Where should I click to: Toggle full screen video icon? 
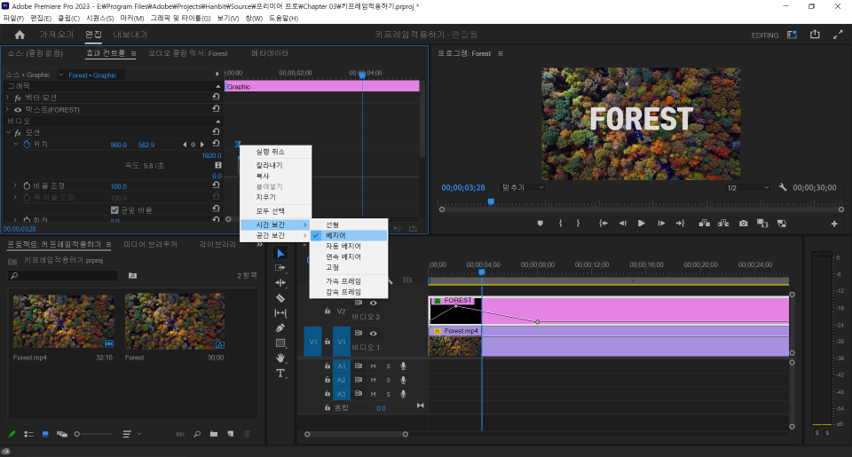838,35
